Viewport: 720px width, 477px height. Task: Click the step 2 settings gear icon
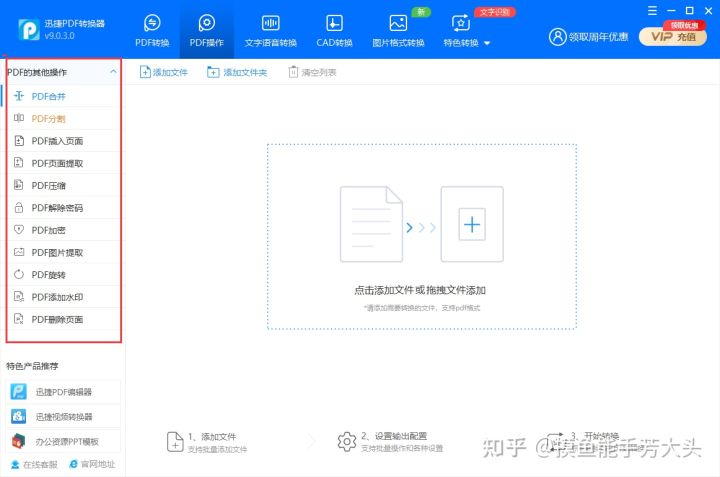coord(347,442)
